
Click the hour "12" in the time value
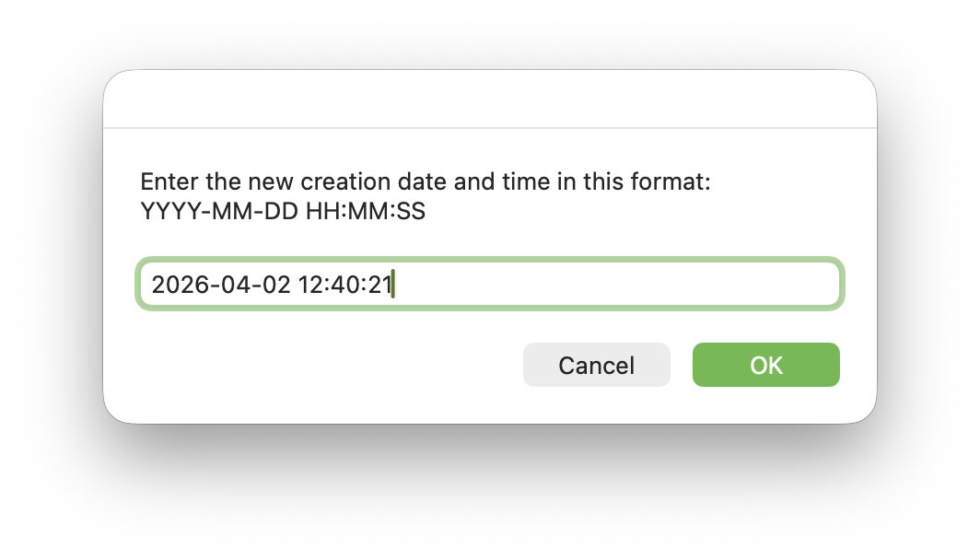click(x=310, y=286)
